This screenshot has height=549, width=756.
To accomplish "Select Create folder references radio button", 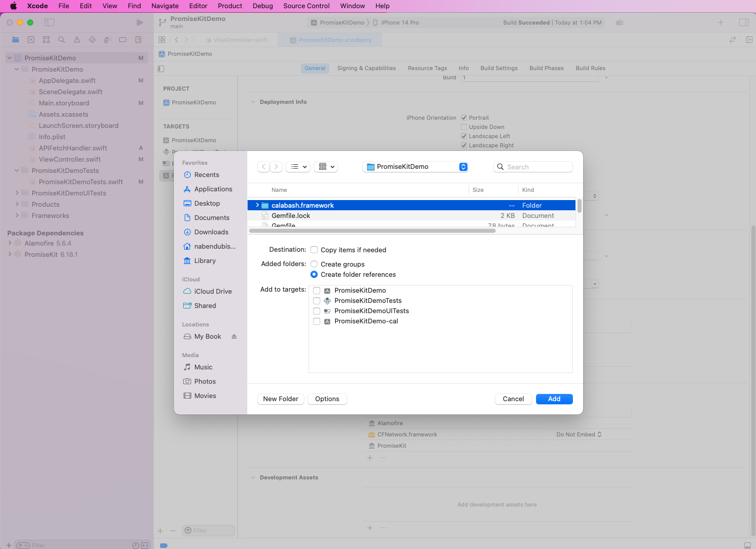I will (314, 274).
